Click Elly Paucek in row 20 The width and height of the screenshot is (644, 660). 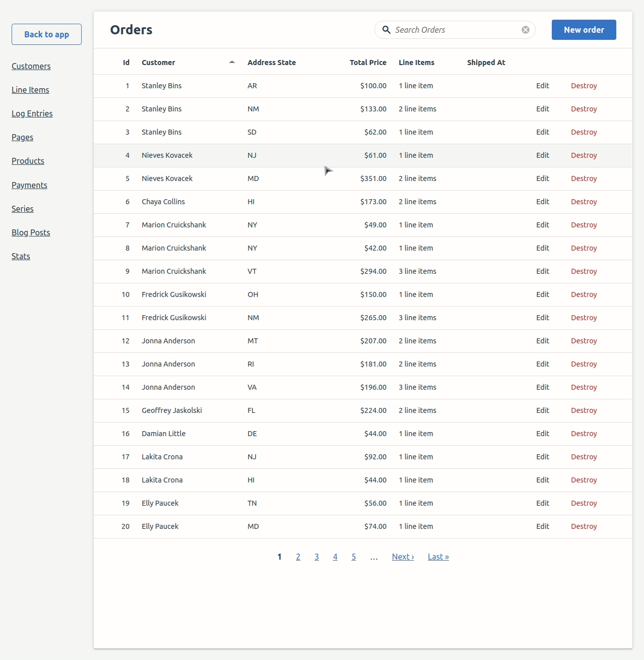160,526
